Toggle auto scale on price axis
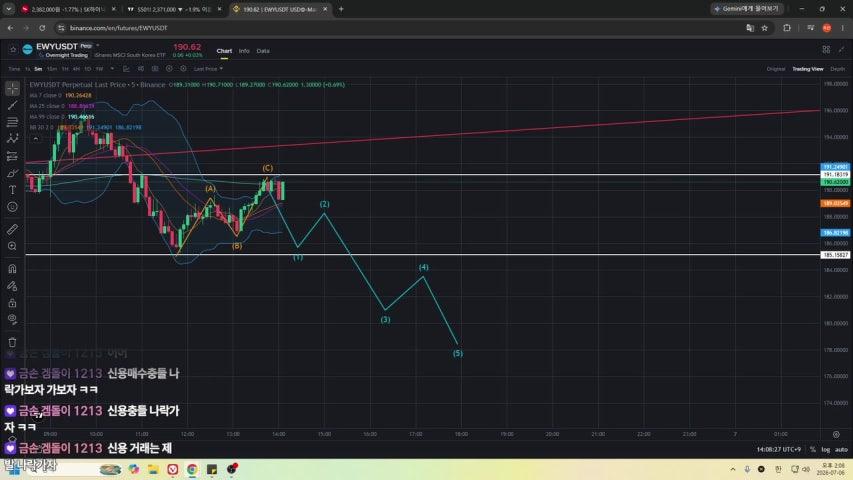This screenshot has height=480, width=853. pos(841,450)
